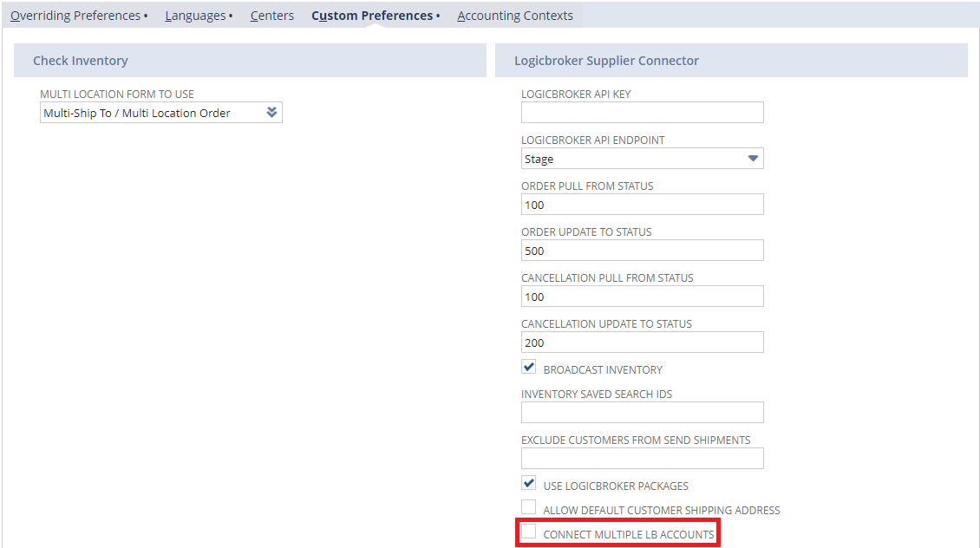Open the Centers tab
980x548 pixels.
(271, 16)
